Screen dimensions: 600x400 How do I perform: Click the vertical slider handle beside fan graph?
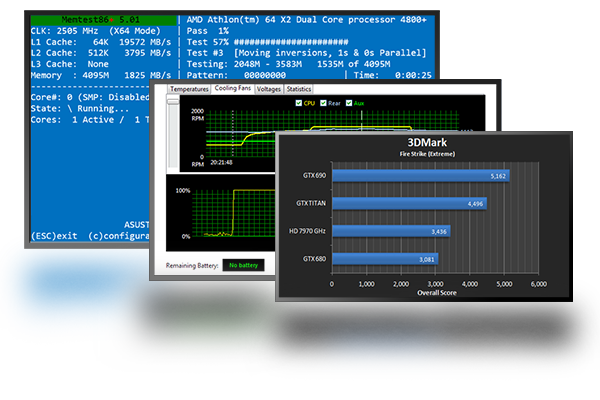point(173,101)
